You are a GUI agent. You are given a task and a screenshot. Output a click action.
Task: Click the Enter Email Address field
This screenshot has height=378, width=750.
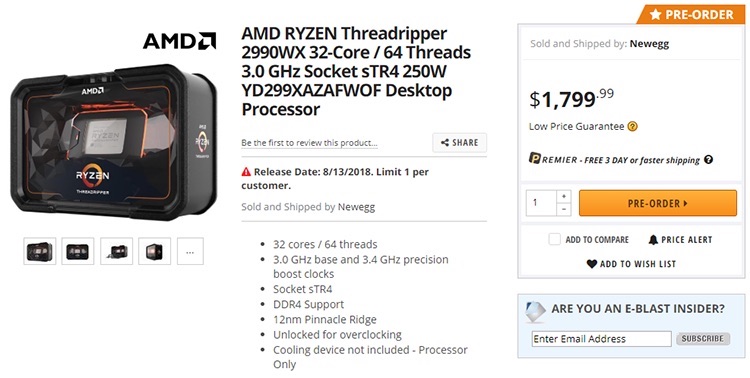pyautogui.click(x=601, y=339)
